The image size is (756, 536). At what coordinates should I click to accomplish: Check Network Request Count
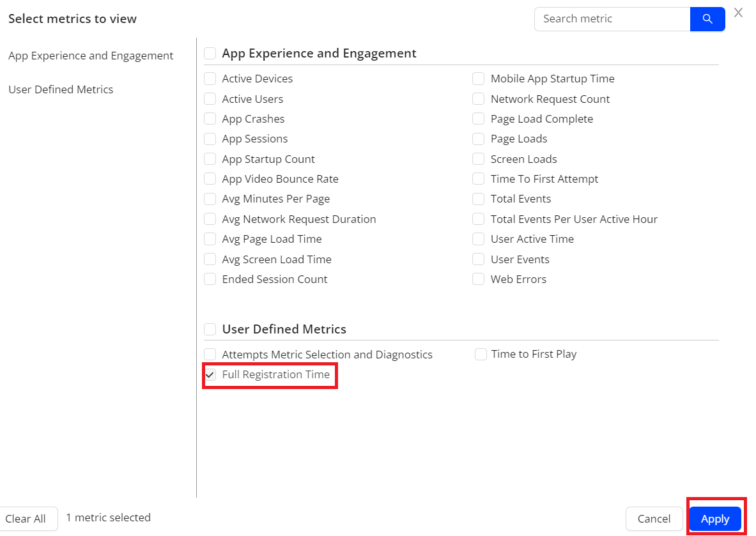point(478,99)
